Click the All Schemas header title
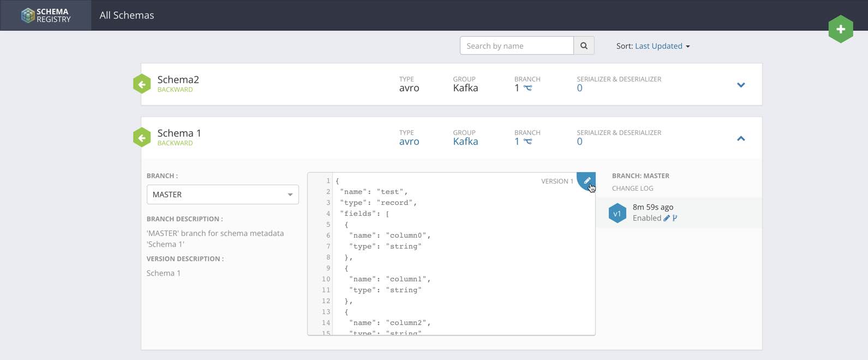Viewport: 868px width, 360px height. 127,15
